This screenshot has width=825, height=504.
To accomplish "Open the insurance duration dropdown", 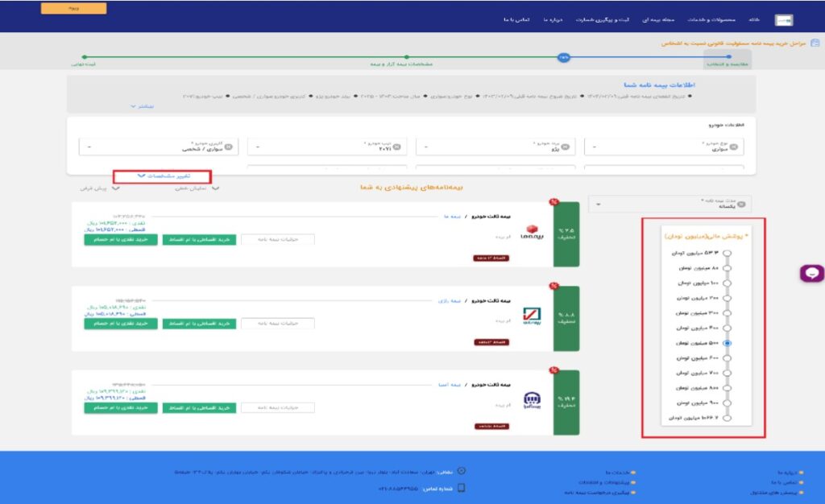I will (x=598, y=204).
